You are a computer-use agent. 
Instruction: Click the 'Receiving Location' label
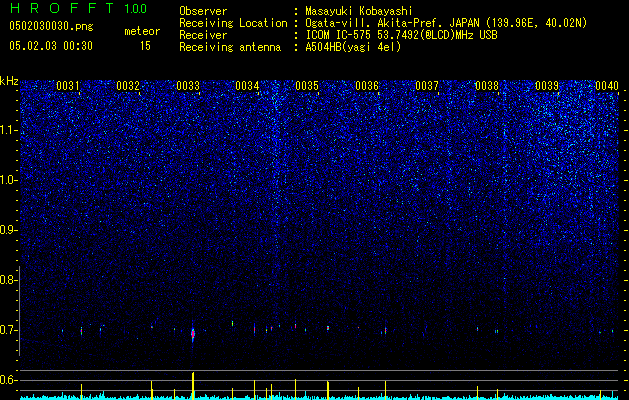pos(233,23)
